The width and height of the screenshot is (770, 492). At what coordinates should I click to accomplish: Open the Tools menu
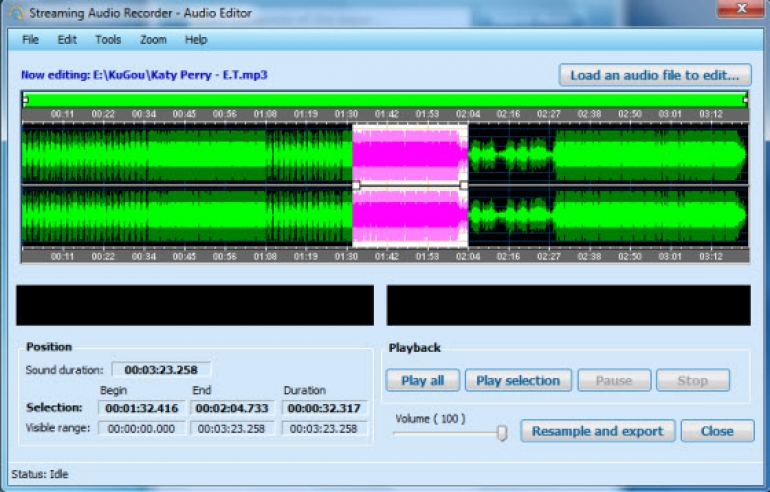(108, 40)
